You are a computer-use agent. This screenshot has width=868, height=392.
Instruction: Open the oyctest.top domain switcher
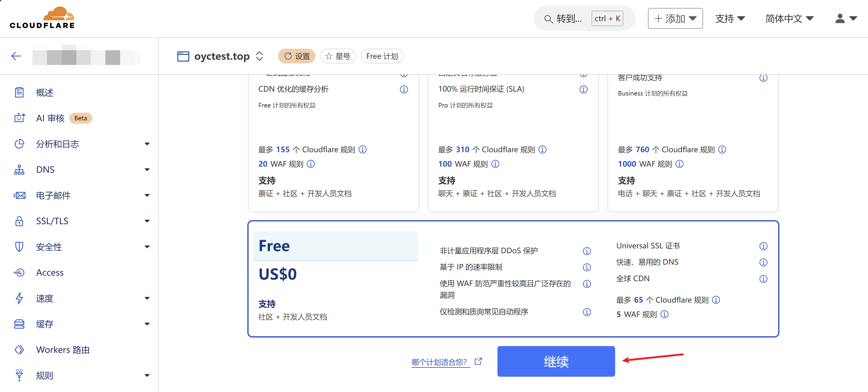pos(259,56)
